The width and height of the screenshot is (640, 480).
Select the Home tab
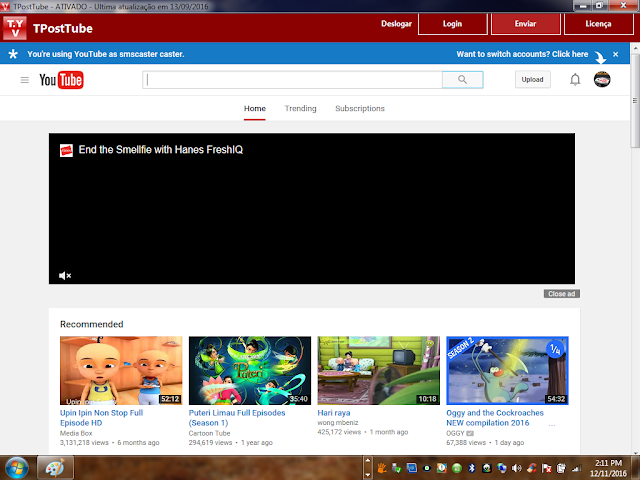pos(255,109)
